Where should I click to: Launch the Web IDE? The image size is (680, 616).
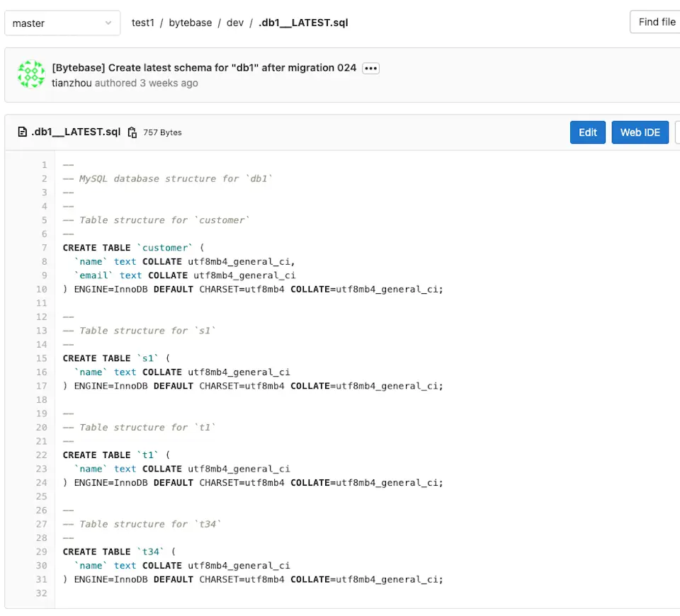pyautogui.click(x=640, y=132)
